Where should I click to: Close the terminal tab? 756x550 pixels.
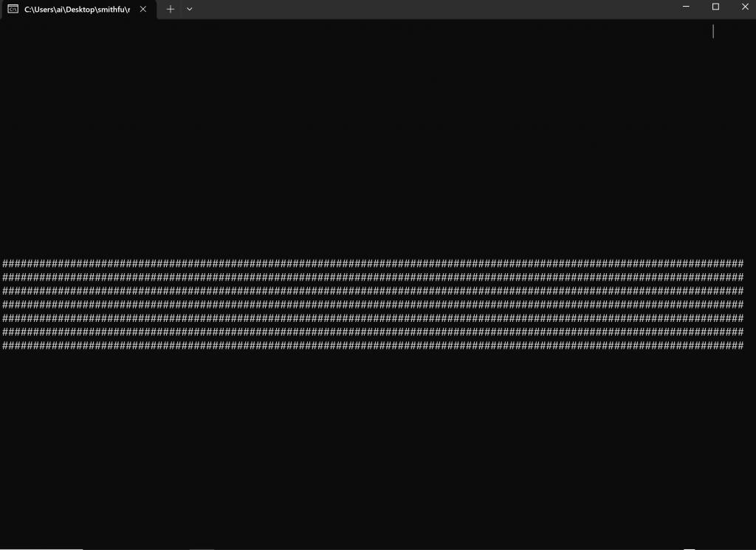(x=143, y=9)
